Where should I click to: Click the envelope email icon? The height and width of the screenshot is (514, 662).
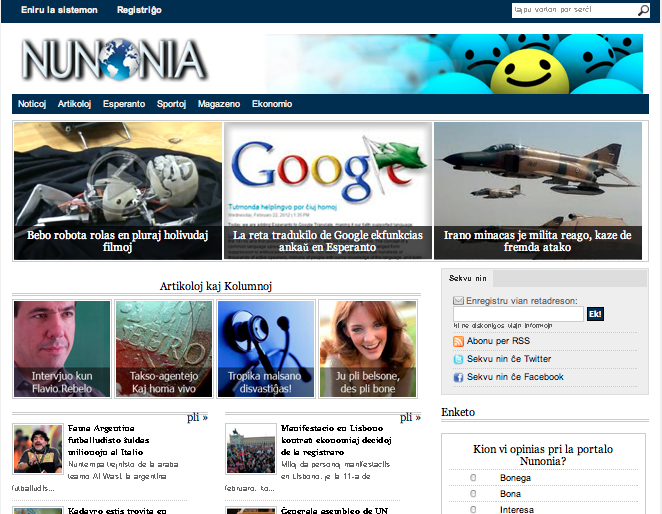(458, 301)
